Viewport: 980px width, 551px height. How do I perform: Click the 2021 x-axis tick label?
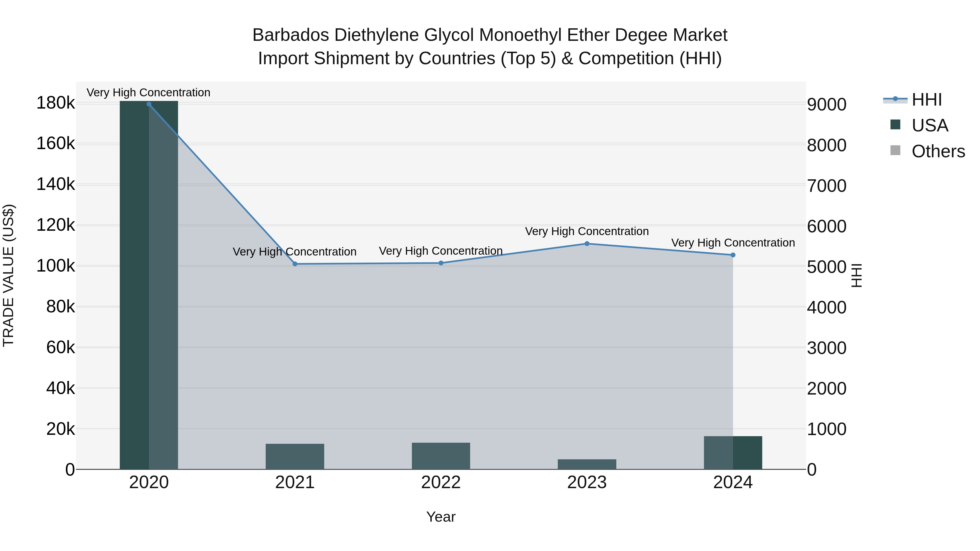point(295,482)
